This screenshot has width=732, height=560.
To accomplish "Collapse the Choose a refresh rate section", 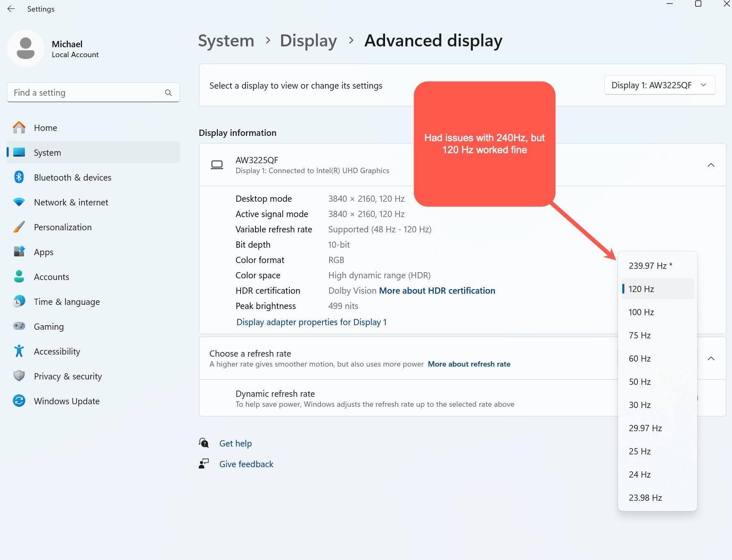I will [x=710, y=359].
